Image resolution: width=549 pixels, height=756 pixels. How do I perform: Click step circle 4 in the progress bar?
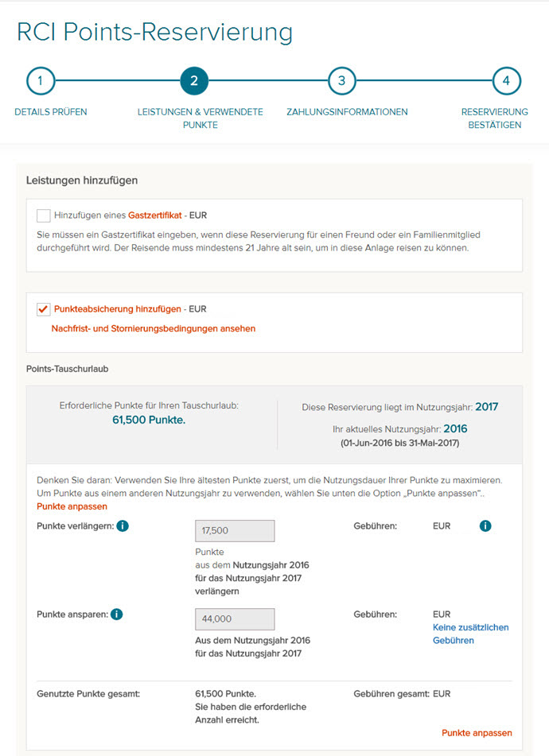click(507, 80)
